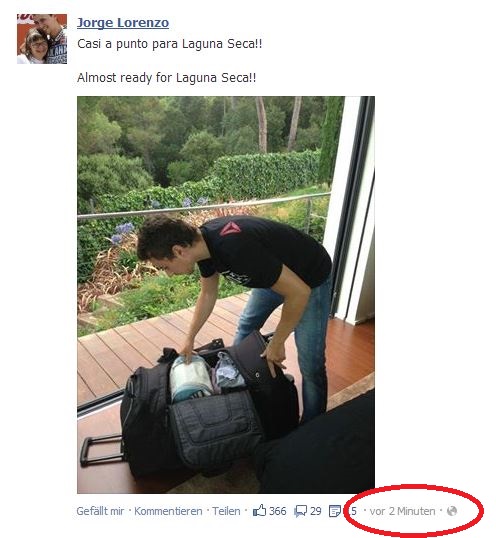The image size is (496, 538).
Task: Share the post with Teilen
Action: pos(226,511)
